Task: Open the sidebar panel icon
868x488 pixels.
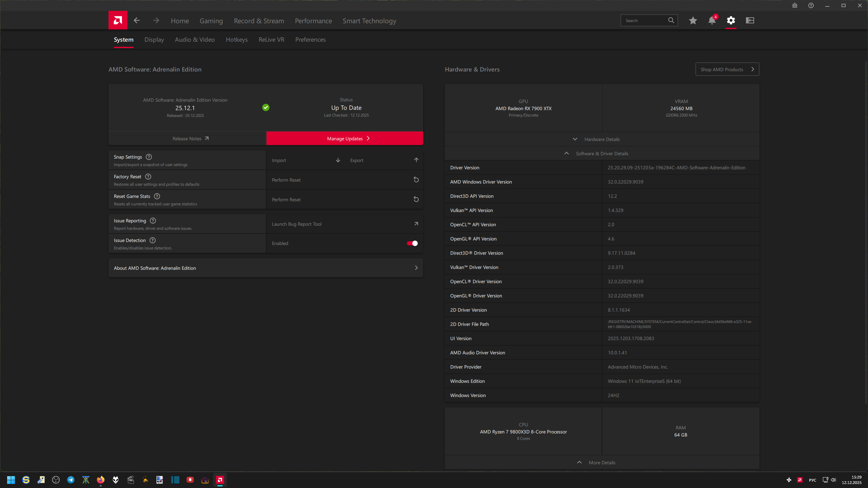Action: point(750,20)
